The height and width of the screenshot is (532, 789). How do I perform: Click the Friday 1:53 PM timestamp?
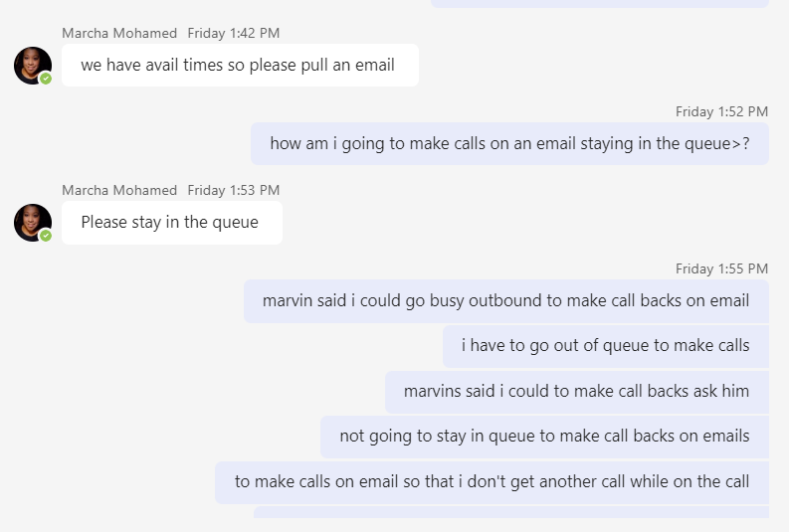[x=234, y=190]
